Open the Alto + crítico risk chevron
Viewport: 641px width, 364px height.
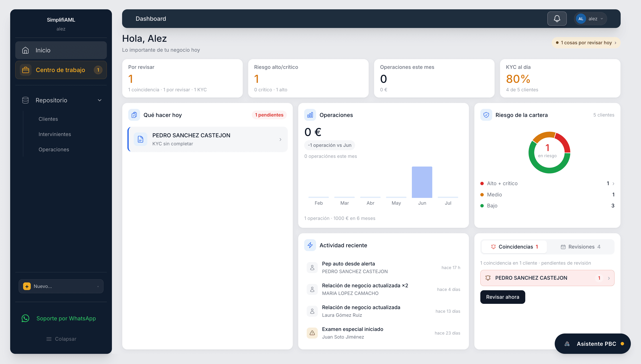coord(613,183)
